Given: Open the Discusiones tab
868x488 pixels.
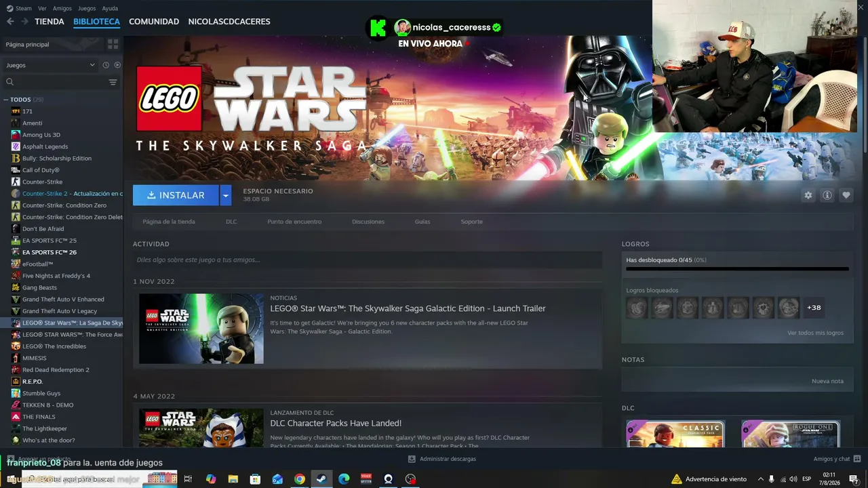Looking at the screenshot, I should (368, 222).
